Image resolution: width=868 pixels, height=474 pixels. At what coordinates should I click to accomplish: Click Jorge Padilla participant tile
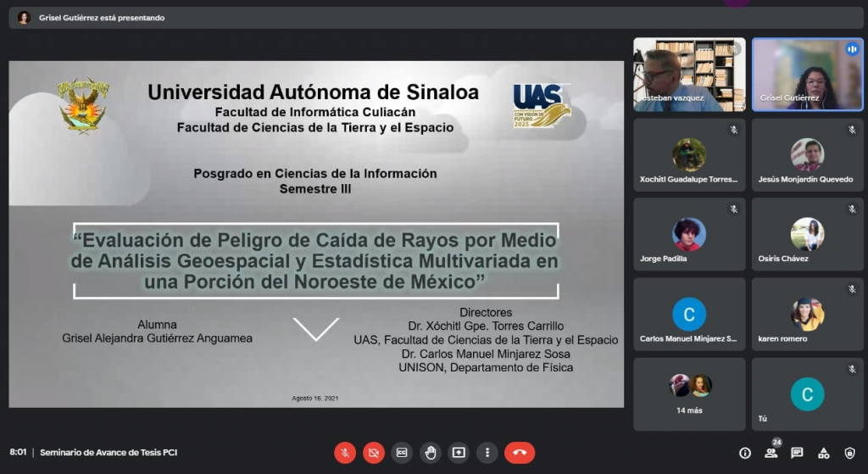pos(689,234)
